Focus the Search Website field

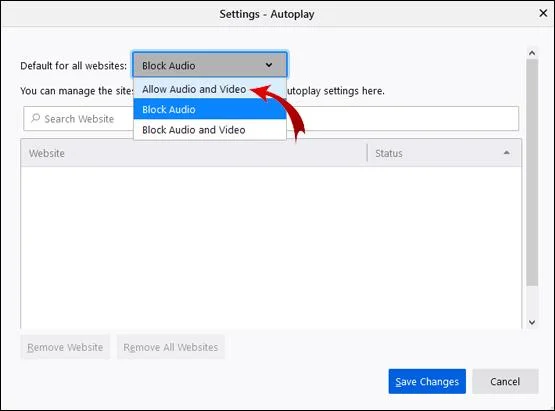[x=271, y=119]
